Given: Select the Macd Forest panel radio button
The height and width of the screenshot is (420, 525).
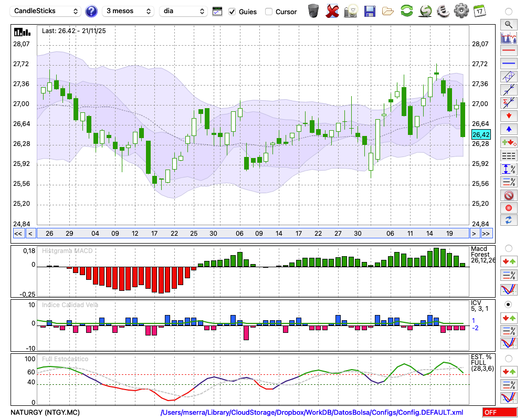Looking at the screenshot, I should point(508,248).
